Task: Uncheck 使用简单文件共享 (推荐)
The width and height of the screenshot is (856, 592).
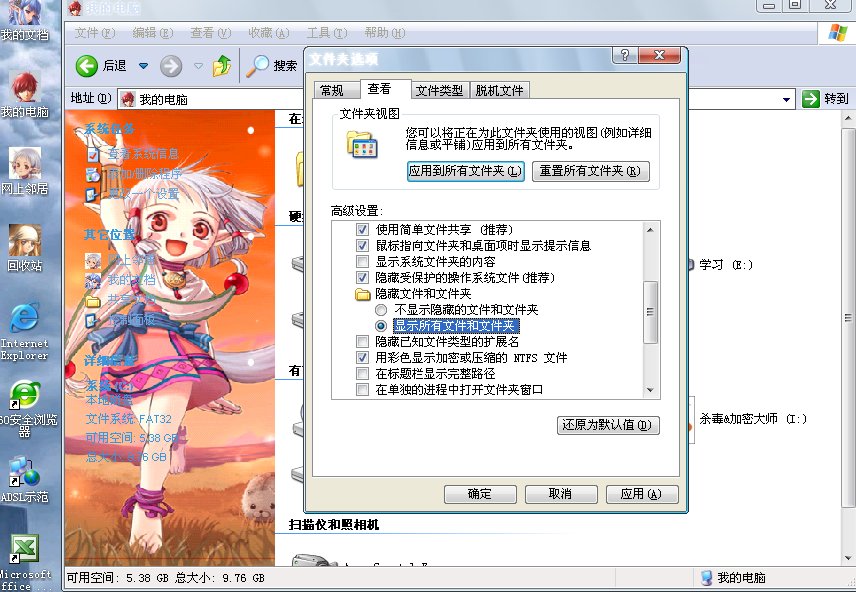Action: (x=362, y=230)
